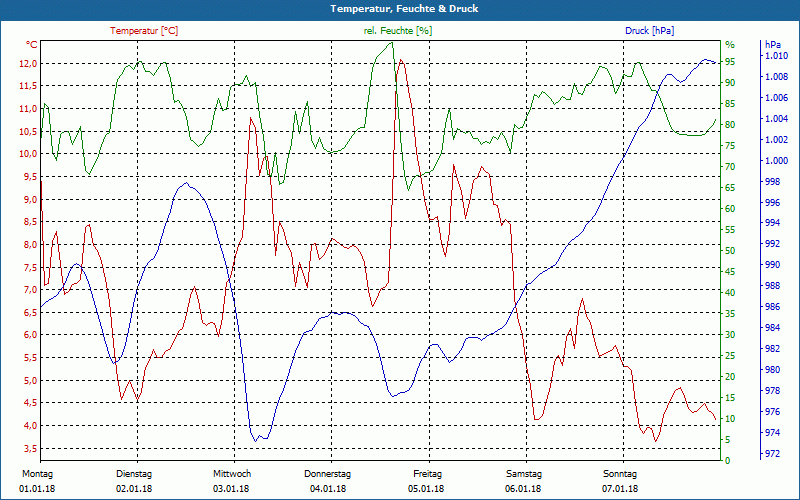
Task: Click the '95' humidity axis value
Action: (x=730, y=62)
